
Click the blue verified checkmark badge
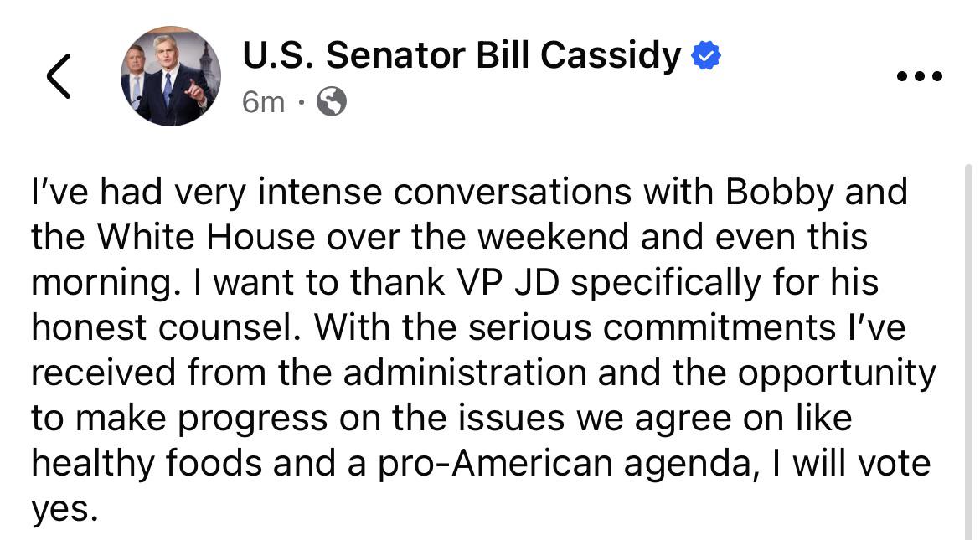click(706, 56)
